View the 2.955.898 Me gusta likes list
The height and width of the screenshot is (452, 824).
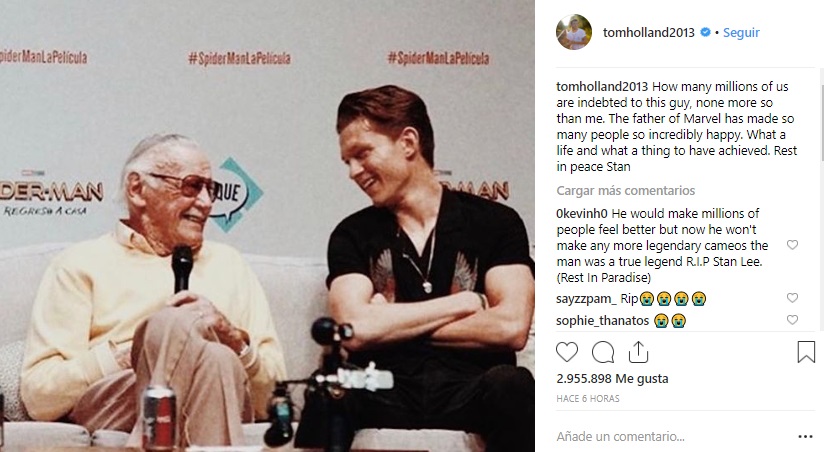point(612,379)
